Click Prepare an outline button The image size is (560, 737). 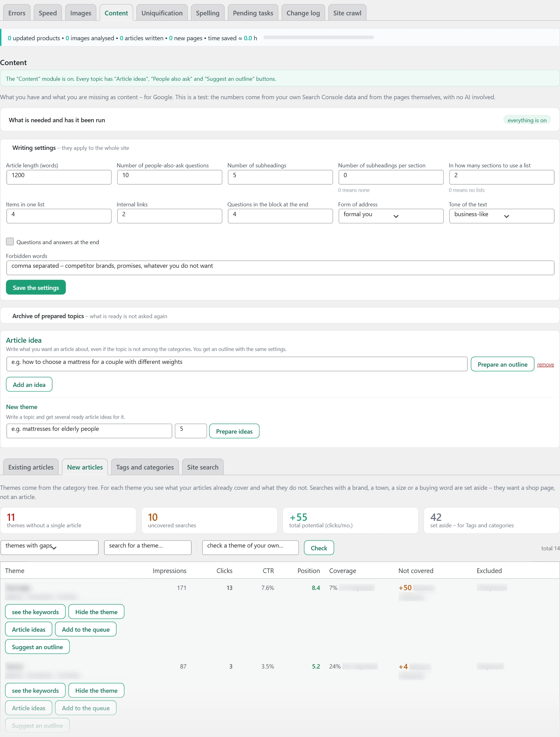click(x=502, y=364)
